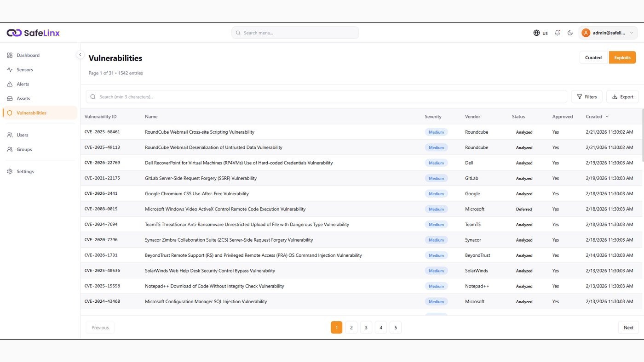
Task: Select CVE-2026-22769 vulnerability ID
Action: [102, 163]
